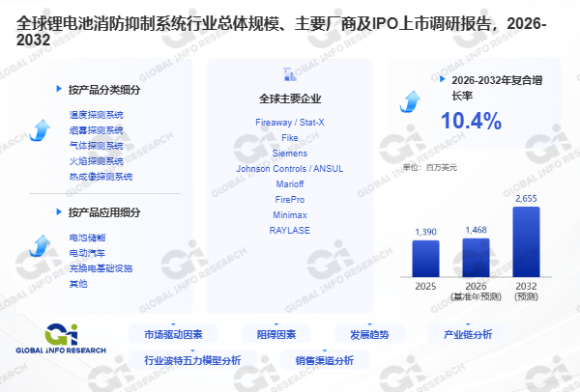Click the report title heading
This screenshot has height=392, width=580.
(x=281, y=32)
